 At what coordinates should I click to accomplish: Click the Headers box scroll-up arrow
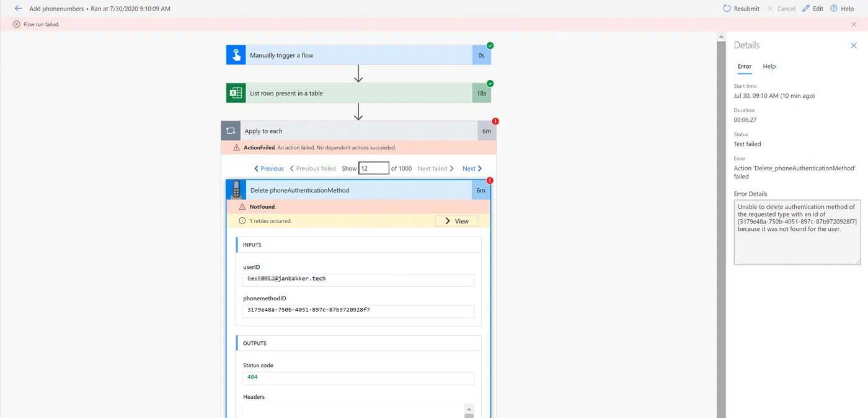tap(469, 409)
